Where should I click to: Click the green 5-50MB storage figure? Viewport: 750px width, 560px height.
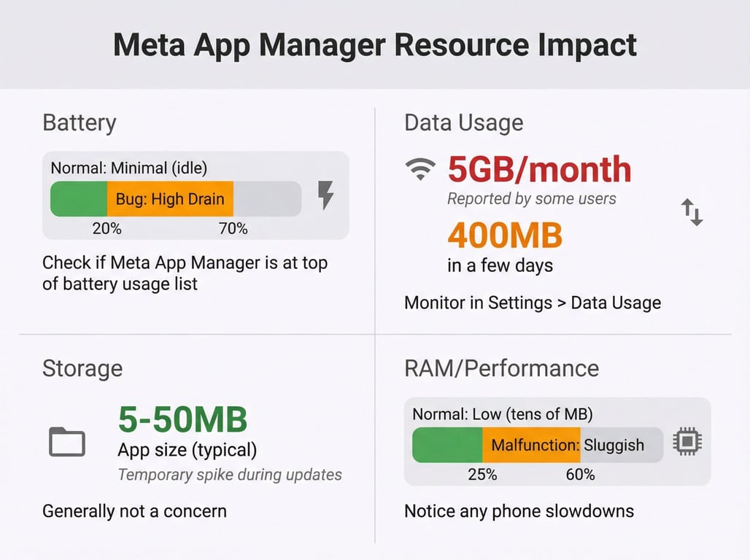tap(182, 419)
